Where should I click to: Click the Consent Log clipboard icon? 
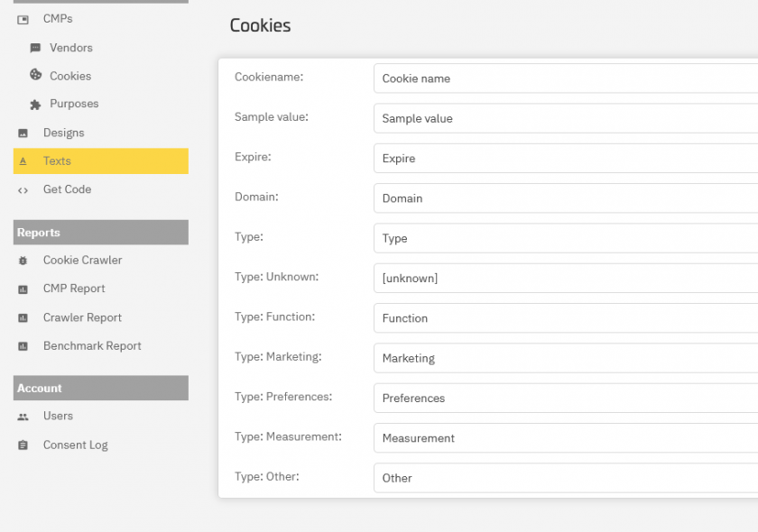pos(23,445)
